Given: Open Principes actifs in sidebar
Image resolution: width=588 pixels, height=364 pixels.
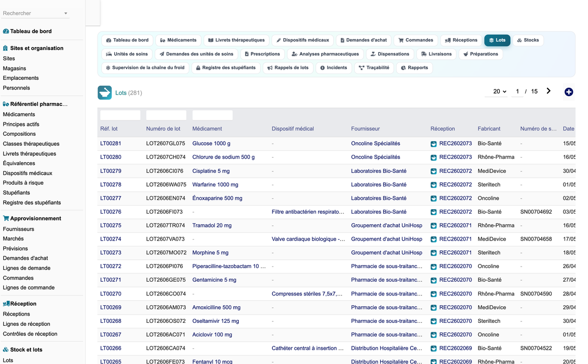Looking at the screenshot, I should coord(21,124).
